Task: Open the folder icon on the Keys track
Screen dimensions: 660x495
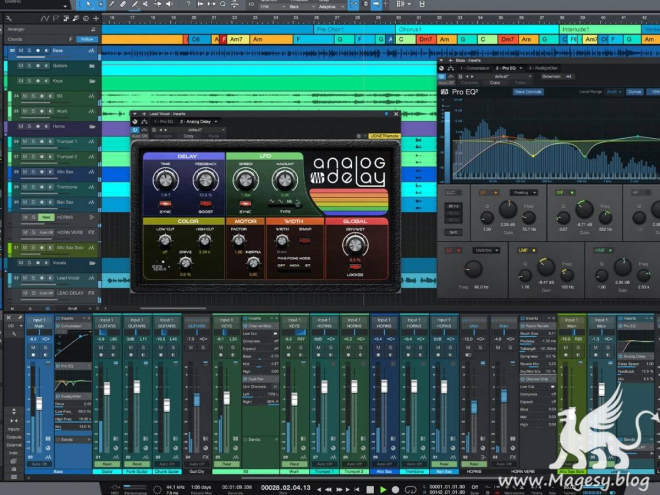Action: [x=92, y=81]
